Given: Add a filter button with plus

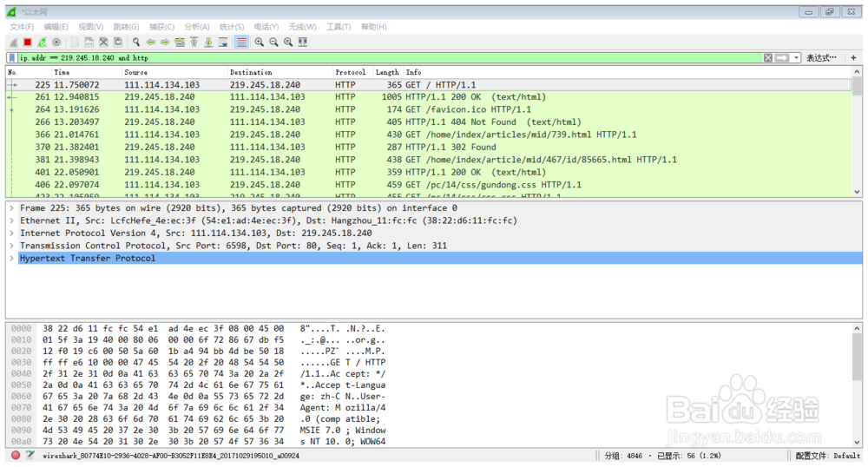Looking at the screenshot, I should coord(853,57).
